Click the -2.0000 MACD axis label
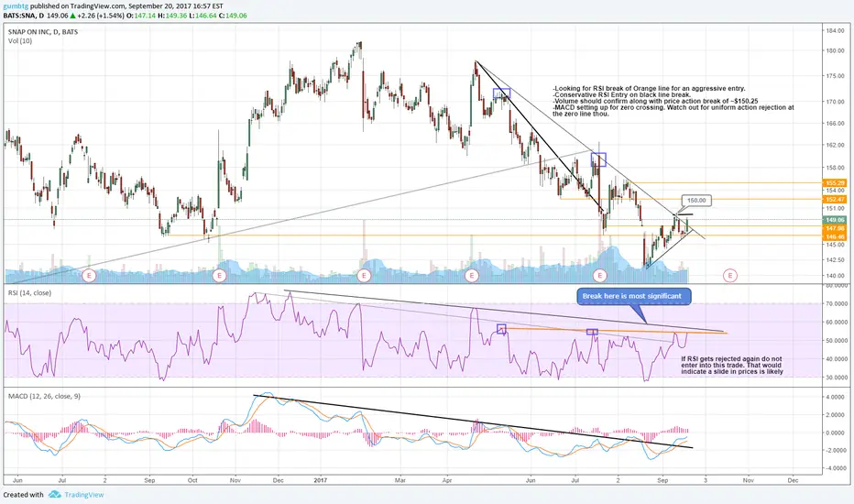854x504 pixels. (x=835, y=451)
